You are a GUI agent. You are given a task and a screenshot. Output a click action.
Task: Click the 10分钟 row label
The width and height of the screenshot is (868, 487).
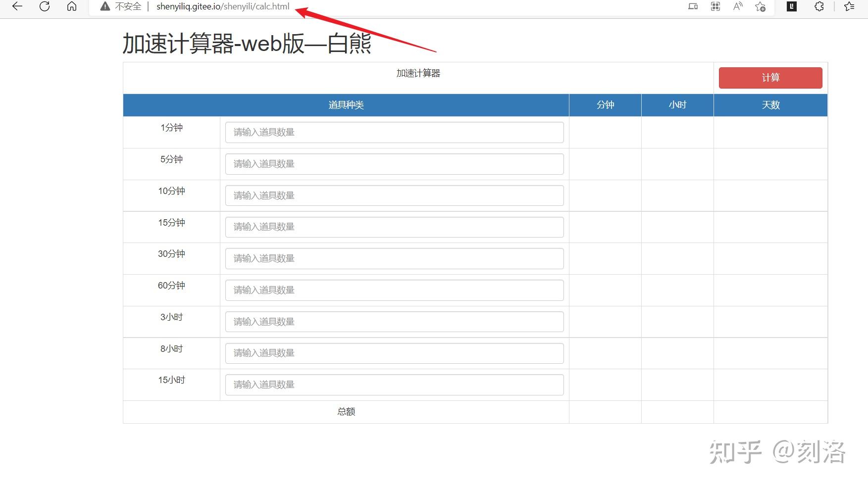171,191
